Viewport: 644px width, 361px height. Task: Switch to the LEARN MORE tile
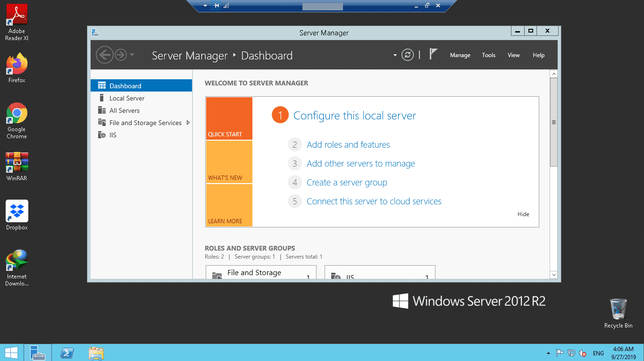click(229, 205)
